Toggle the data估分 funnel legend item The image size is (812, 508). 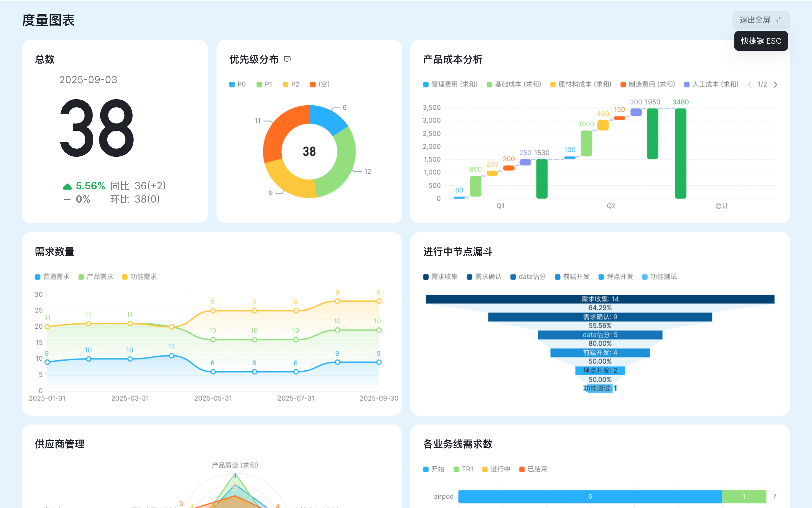(528, 277)
